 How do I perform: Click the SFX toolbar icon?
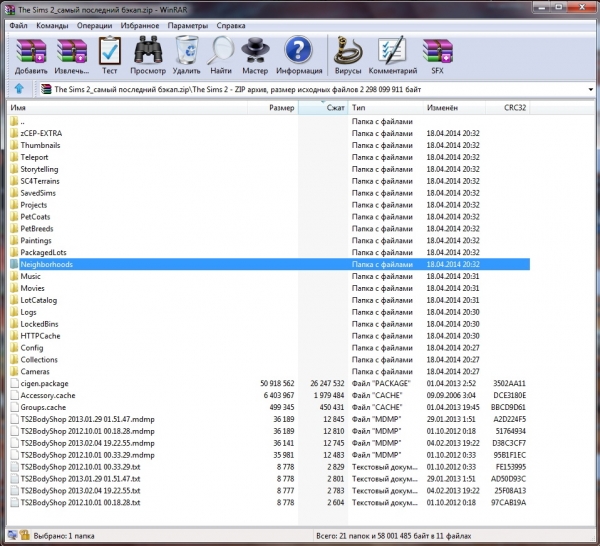click(438, 51)
